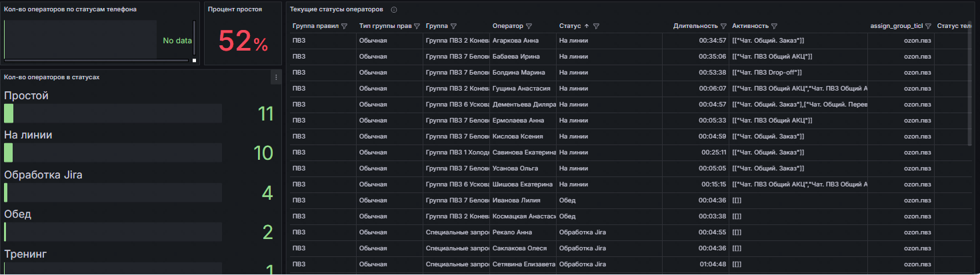Click filter icon on Тип группы прав
Viewport: 980px width, 275px height.
pyautogui.click(x=417, y=27)
